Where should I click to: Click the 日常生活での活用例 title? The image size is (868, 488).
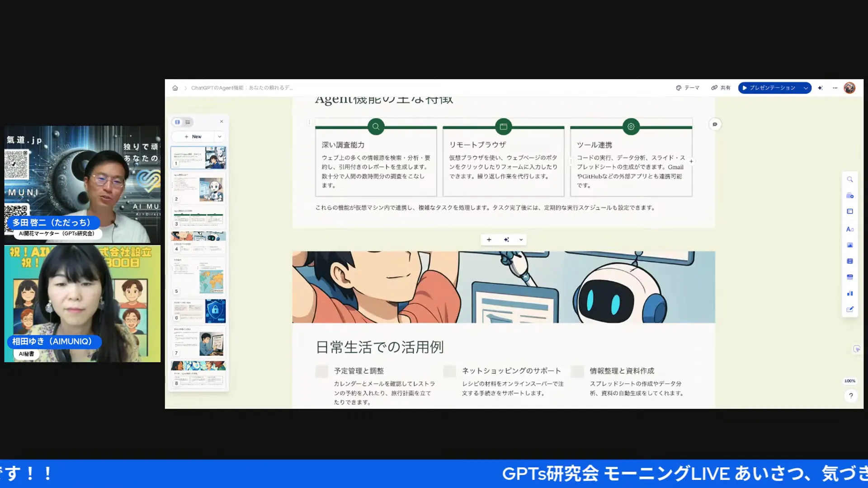coord(380,347)
